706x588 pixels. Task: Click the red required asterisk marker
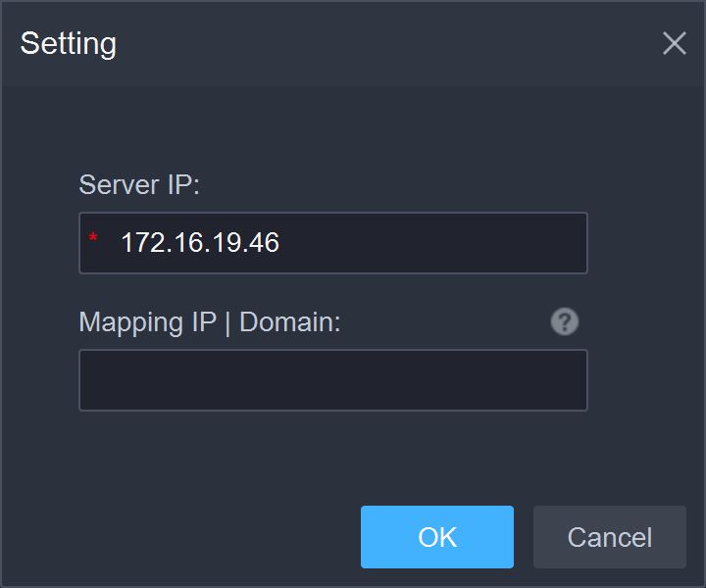[x=94, y=240]
